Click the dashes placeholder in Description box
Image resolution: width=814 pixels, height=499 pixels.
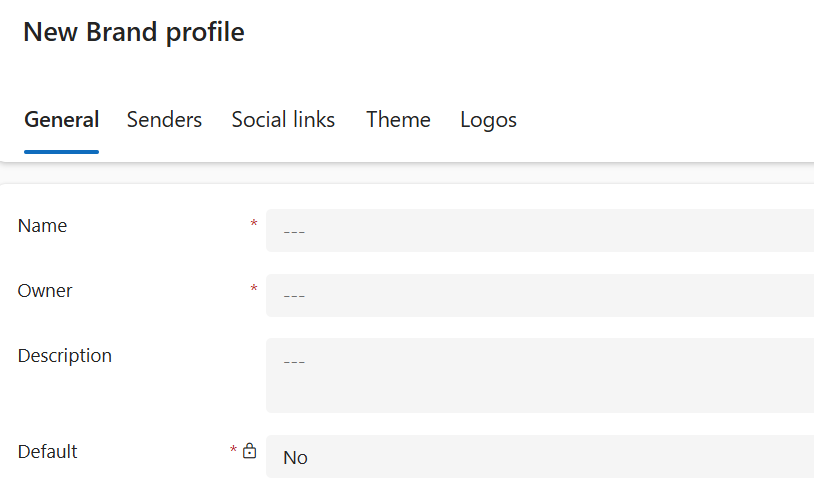pyautogui.click(x=294, y=362)
